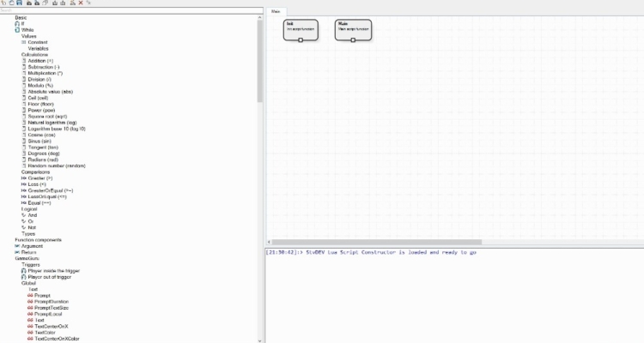Screen dimensions: 644x343
Task: Select Addition (+) operation
Action: [38, 61]
